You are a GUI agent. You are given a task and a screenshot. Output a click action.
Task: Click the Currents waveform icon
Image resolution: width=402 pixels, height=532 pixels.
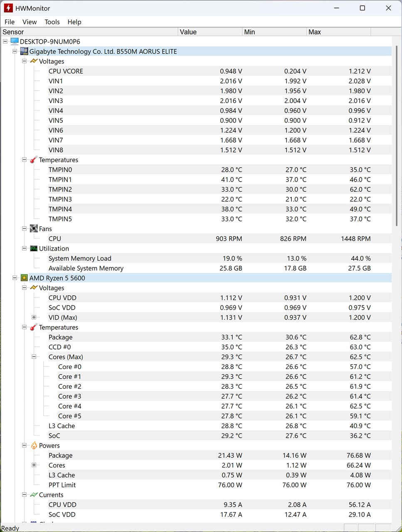point(34,495)
